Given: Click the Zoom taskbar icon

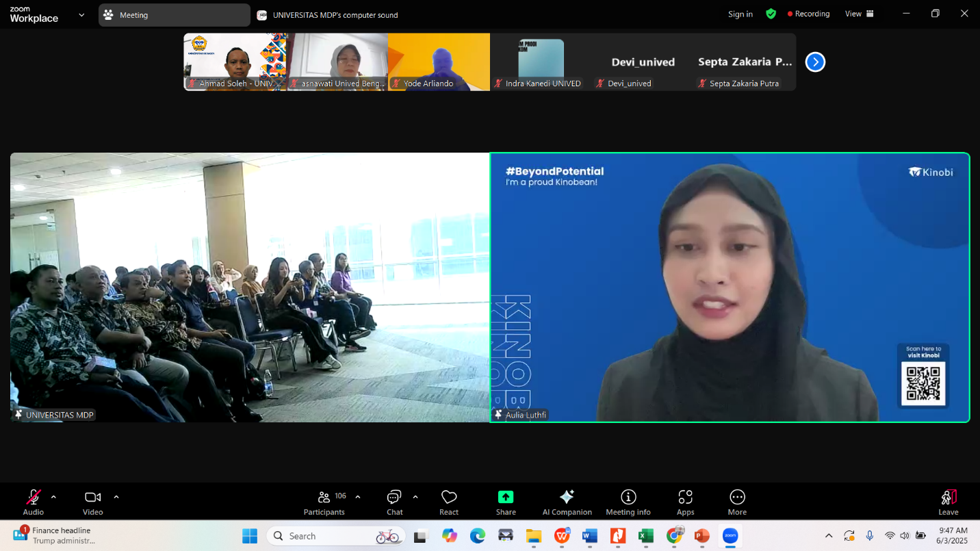Looking at the screenshot, I should tap(730, 536).
